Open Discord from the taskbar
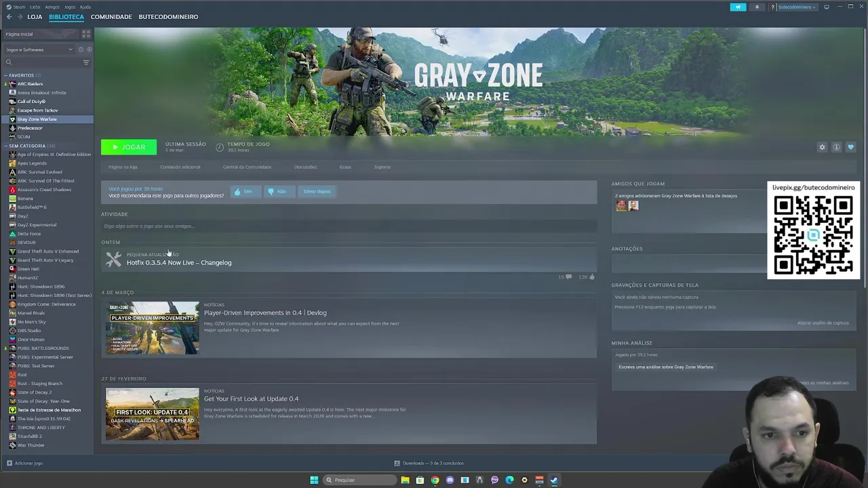 pos(450,480)
